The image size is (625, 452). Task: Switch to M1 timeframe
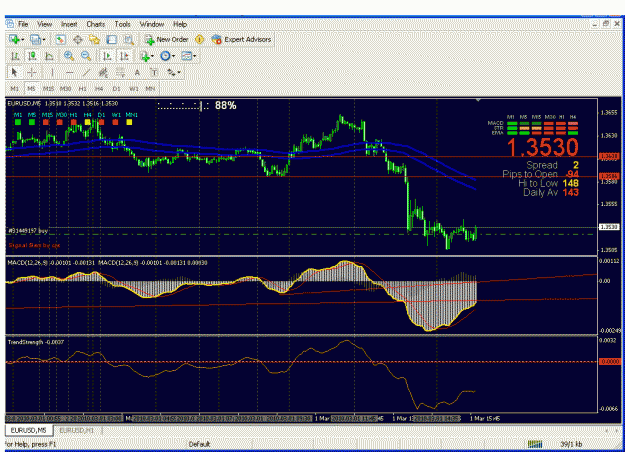(14, 88)
